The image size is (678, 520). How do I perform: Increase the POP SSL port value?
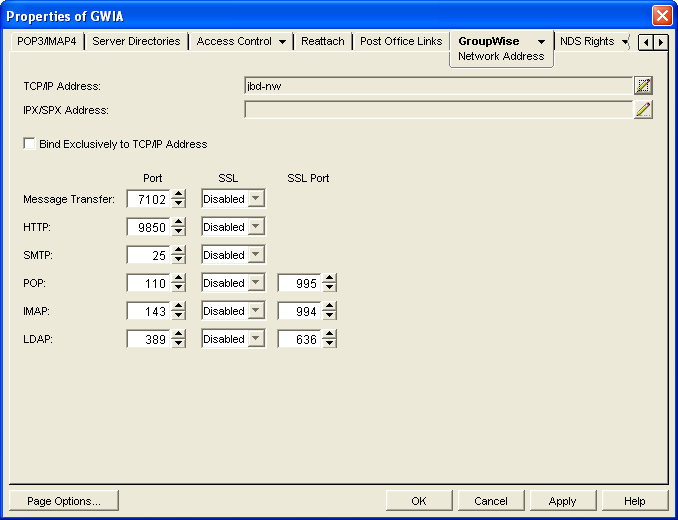pyautogui.click(x=329, y=278)
